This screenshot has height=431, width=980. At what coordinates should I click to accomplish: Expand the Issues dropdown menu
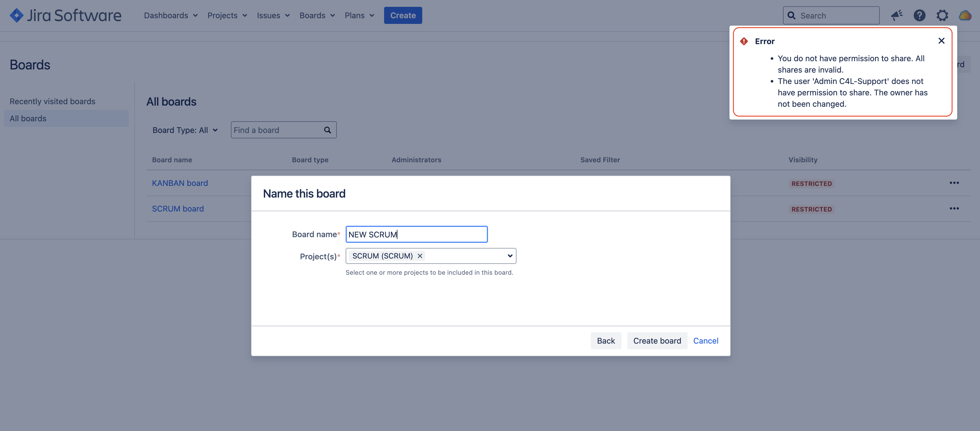pos(273,16)
